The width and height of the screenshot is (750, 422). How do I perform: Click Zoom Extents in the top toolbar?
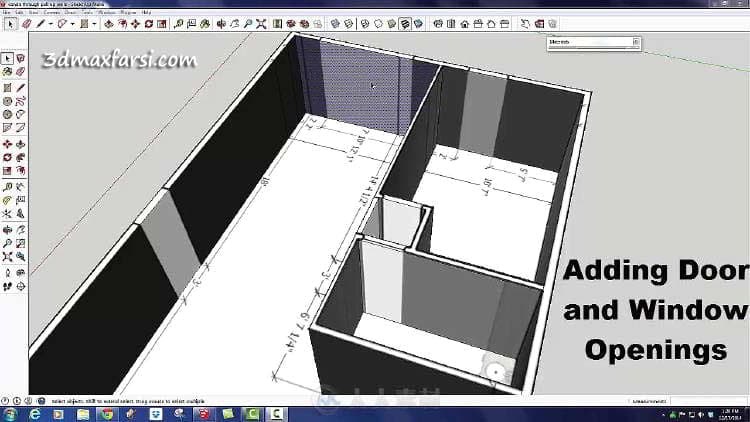point(261,23)
